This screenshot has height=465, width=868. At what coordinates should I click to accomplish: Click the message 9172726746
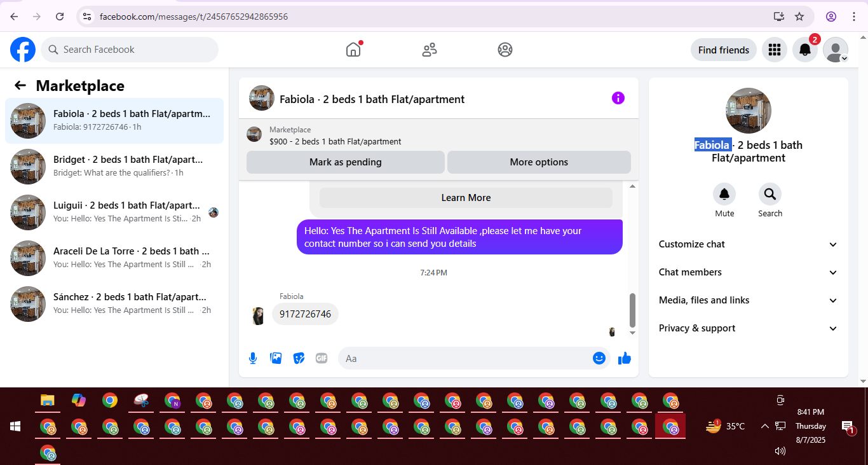[305, 314]
